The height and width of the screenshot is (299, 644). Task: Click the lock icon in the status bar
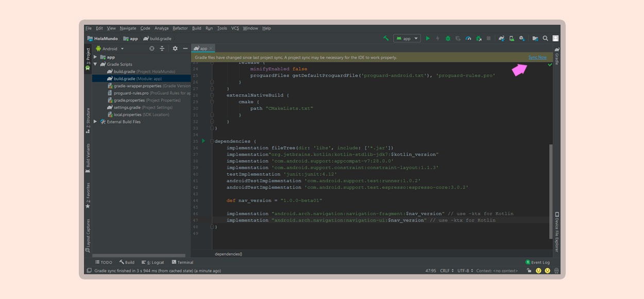click(529, 271)
